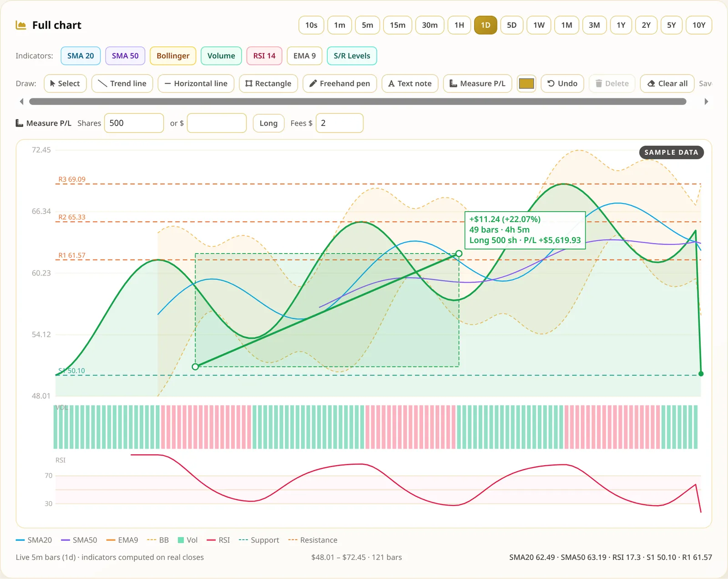
Task: Click the draw toolbar horizontal scrollbar
Action: (358, 102)
